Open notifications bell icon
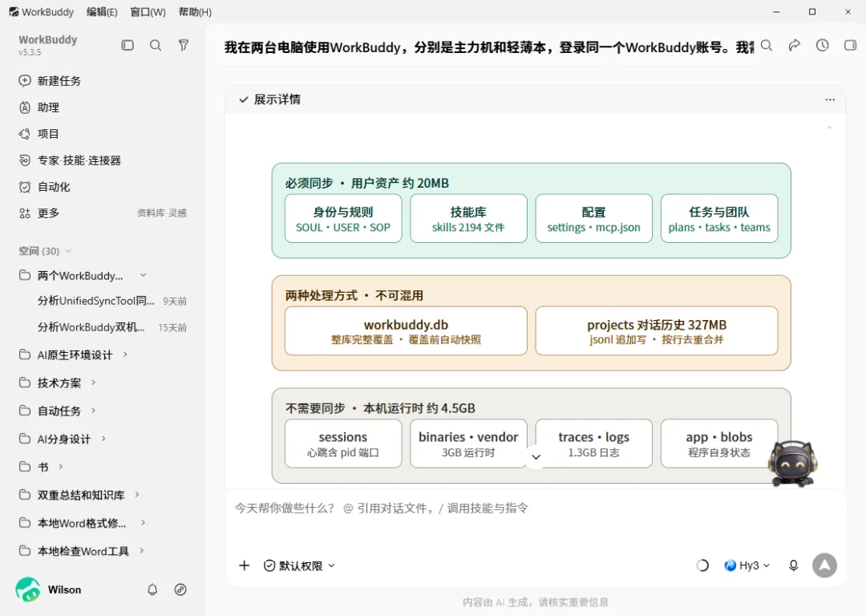Screen dimensions: 866x616 152,590
